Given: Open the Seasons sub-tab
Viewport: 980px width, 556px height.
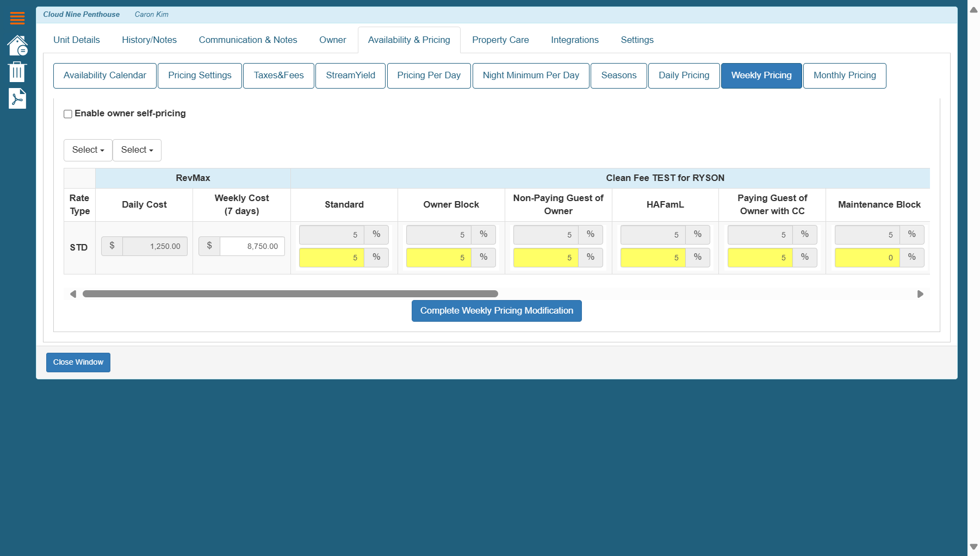Looking at the screenshot, I should click(619, 76).
